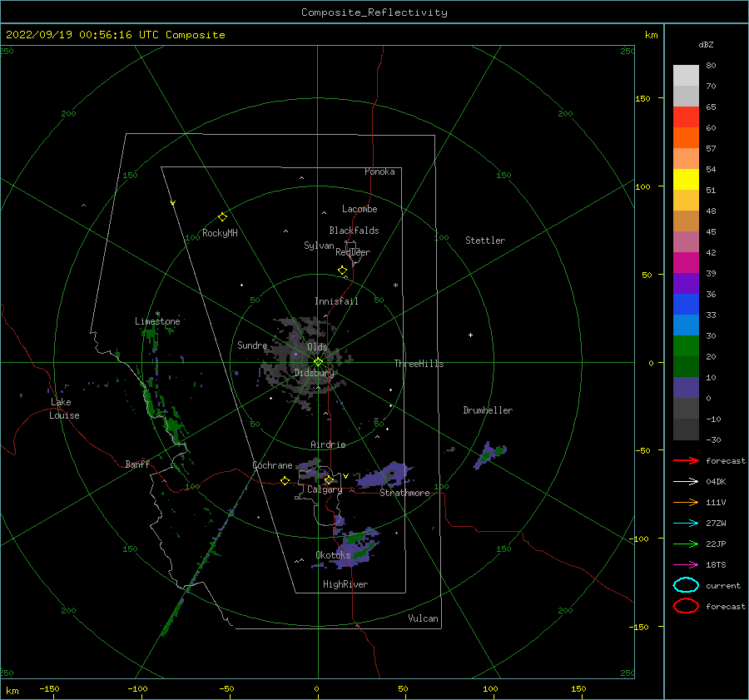Click the yellow diamond marker near Cochrane
This screenshot has height=700, width=749.
[285, 481]
